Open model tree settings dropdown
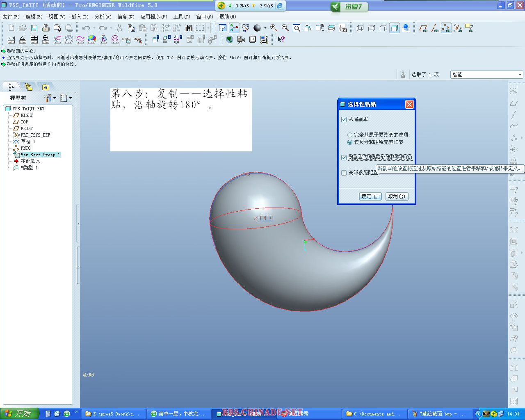The width and height of the screenshot is (525, 420). [50, 98]
